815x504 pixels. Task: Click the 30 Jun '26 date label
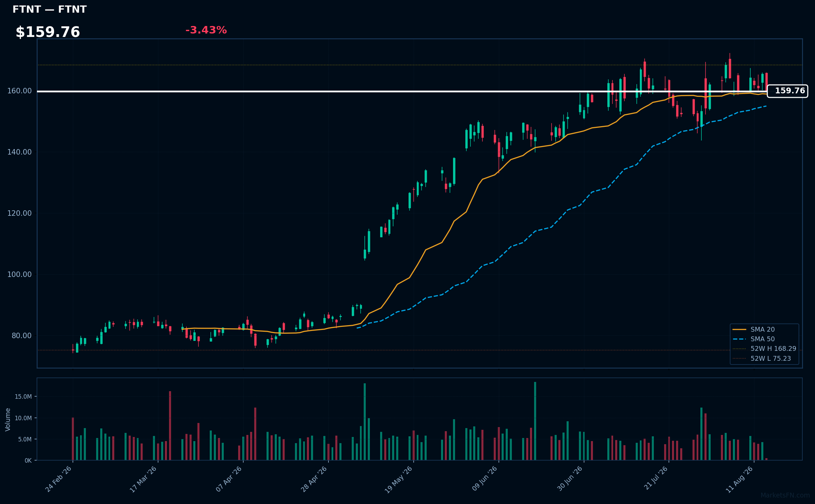[570, 479]
